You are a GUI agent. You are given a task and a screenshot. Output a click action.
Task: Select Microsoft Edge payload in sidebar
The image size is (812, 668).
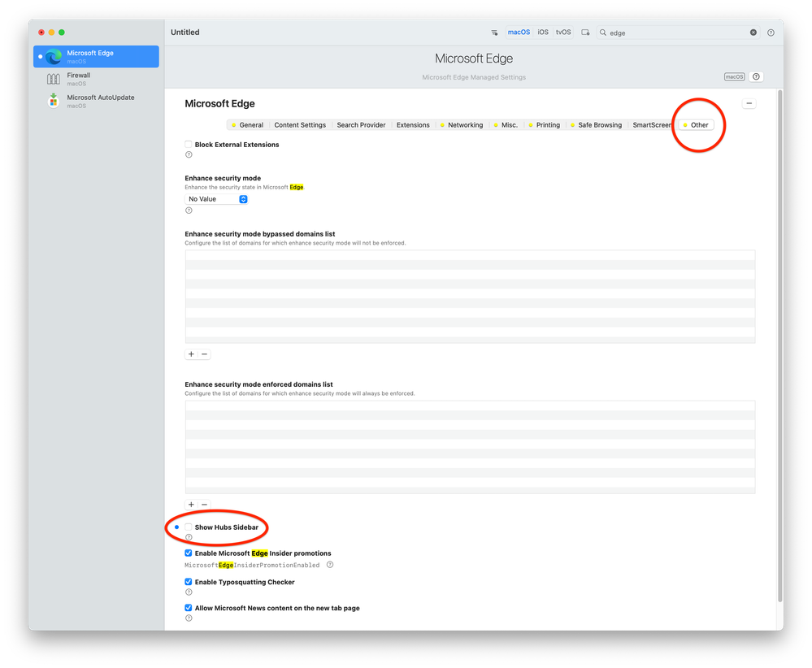tap(96, 56)
